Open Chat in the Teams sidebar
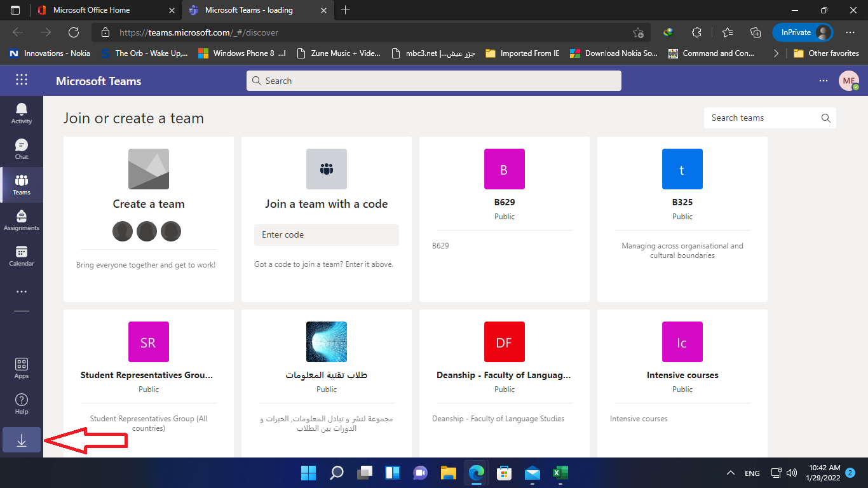The height and width of the screenshot is (488, 868). click(x=22, y=149)
